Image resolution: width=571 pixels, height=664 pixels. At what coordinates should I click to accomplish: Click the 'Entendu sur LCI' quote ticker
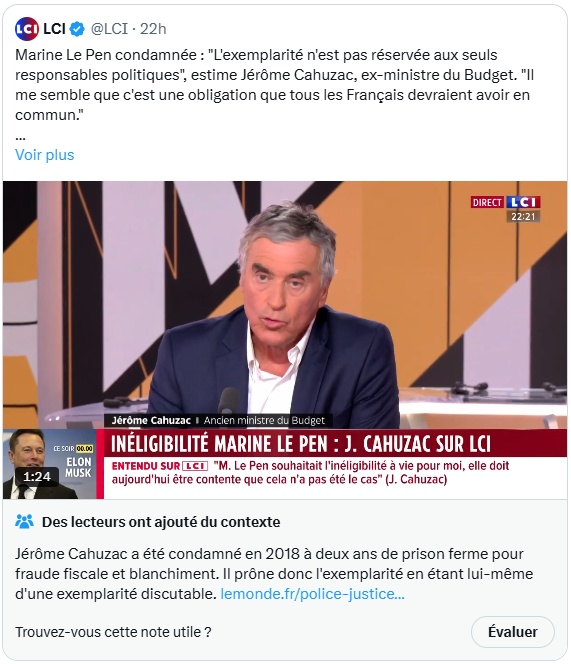click(310, 473)
